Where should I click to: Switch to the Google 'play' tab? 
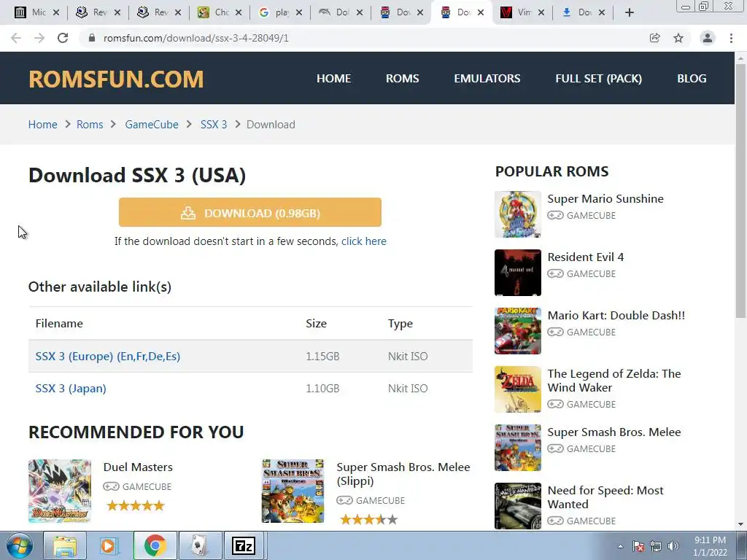pyautogui.click(x=280, y=12)
